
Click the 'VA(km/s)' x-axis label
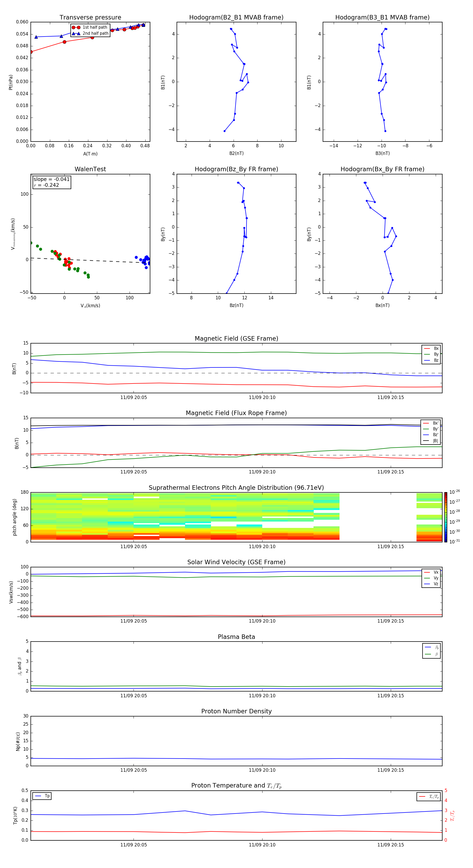[90, 306]
